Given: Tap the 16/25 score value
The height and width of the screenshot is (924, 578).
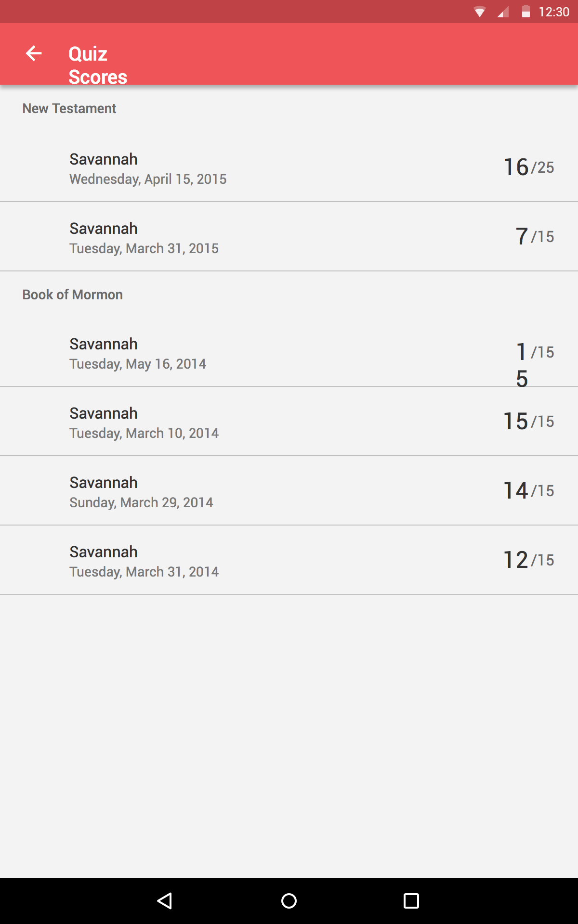Looking at the screenshot, I should pyautogui.click(x=528, y=167).
